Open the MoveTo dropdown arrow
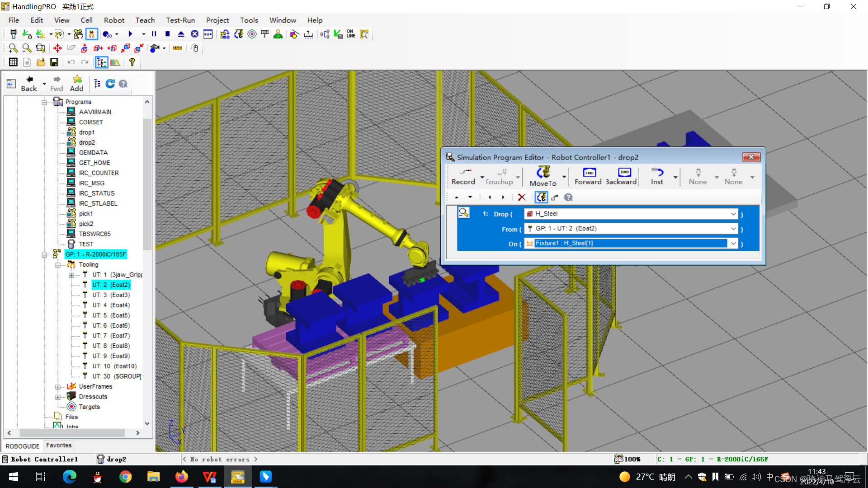 (564, 177)
